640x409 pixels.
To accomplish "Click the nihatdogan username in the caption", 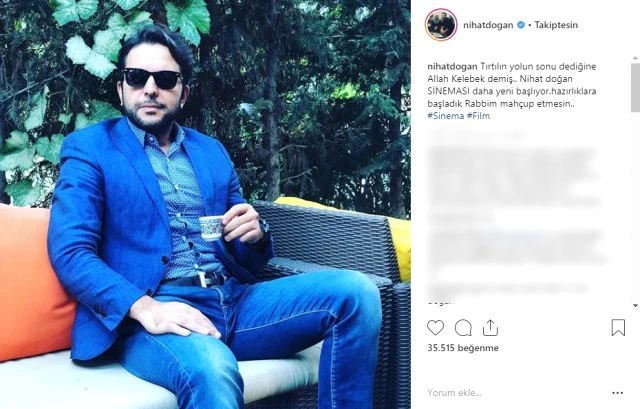I will (x=452, y=66).
